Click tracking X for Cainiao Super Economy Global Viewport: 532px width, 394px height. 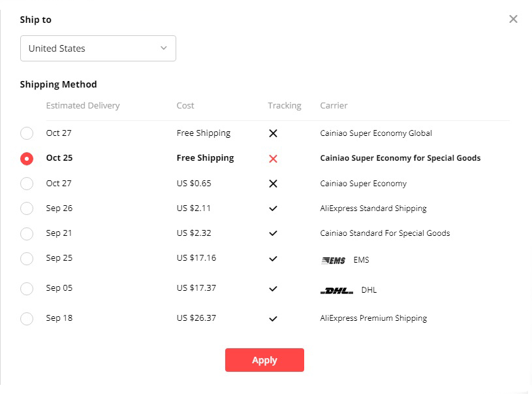273,133
